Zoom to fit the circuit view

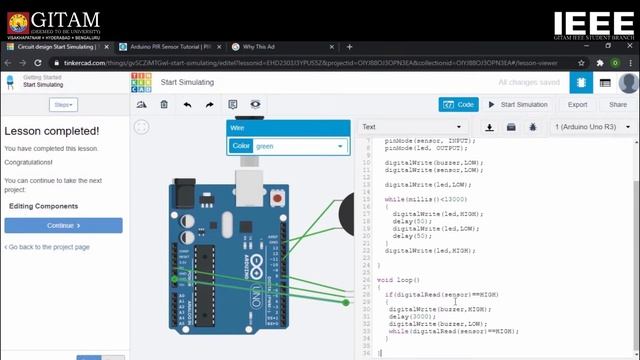[142, 127]
